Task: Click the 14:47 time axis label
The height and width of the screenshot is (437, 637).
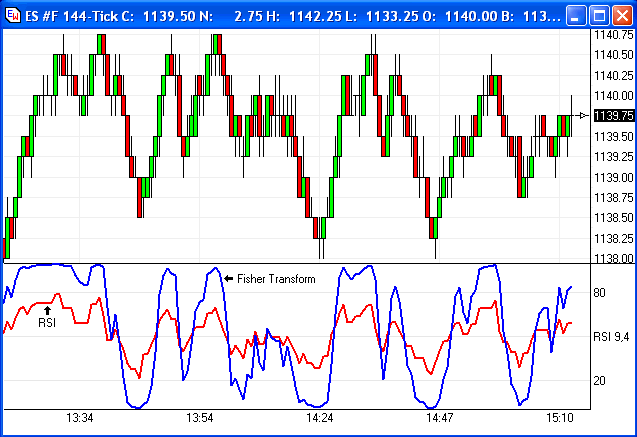Action: pyautogui.click(x=443, y=417)
